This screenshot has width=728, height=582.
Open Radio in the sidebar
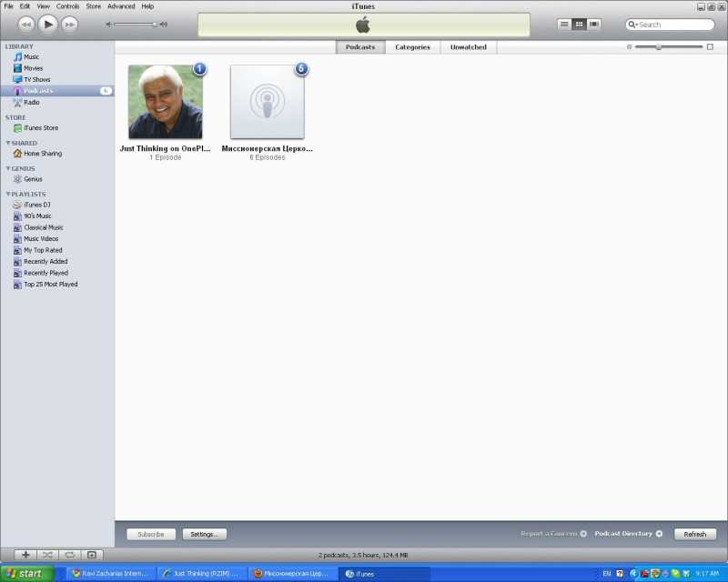point(31,102)
